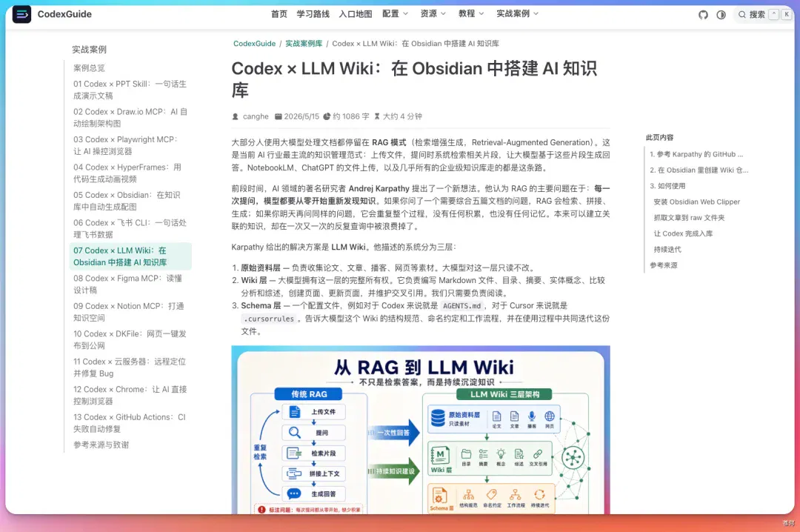Expand the 实战案例 dropdown menu
Image resolution: width=800 pixels, height=532 pixels.
coord(518,14)
